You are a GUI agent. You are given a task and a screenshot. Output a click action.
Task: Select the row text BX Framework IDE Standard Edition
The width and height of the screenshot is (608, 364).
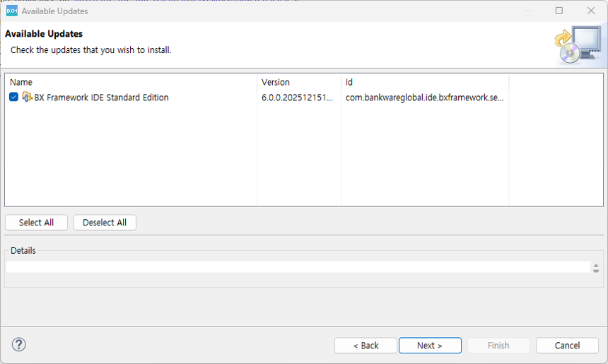pos(102,98)
